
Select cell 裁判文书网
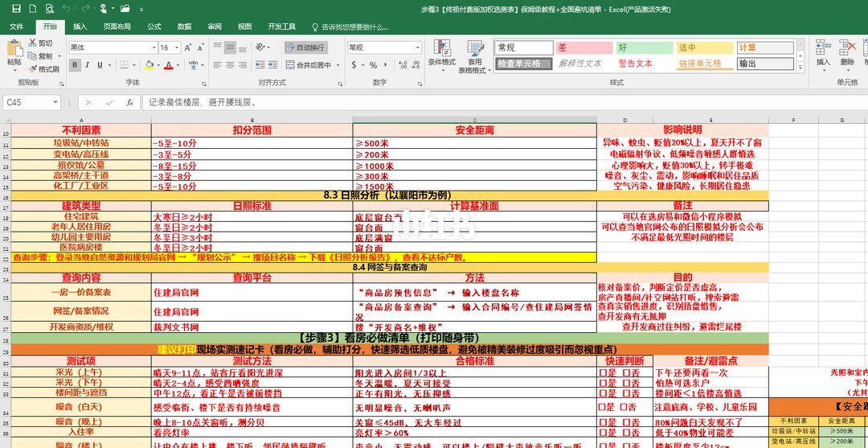point(252,327)
